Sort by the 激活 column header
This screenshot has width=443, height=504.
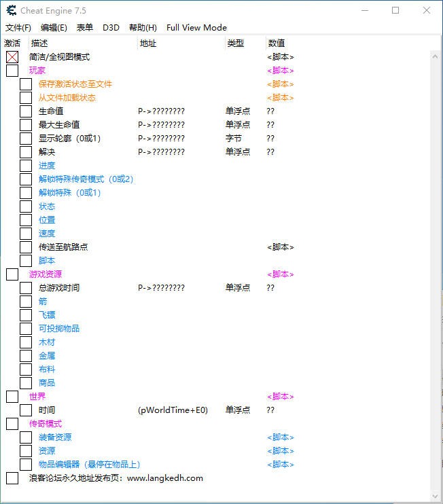pos(12,43)
